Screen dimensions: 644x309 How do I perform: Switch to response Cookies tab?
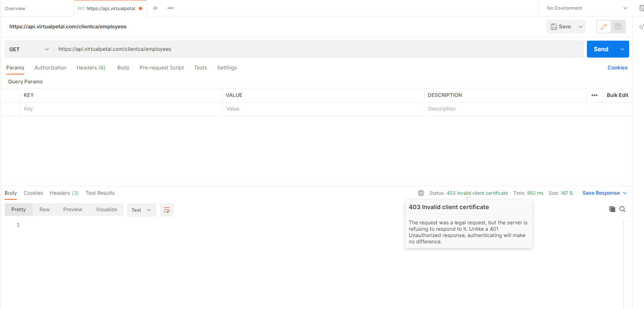pos(33,193)
